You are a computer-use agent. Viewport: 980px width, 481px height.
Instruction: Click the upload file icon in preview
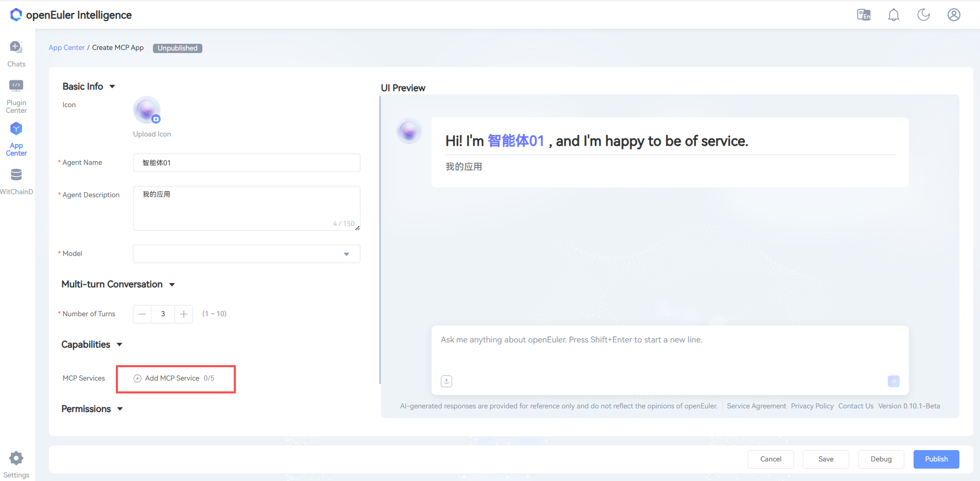(x=446, y=382)
